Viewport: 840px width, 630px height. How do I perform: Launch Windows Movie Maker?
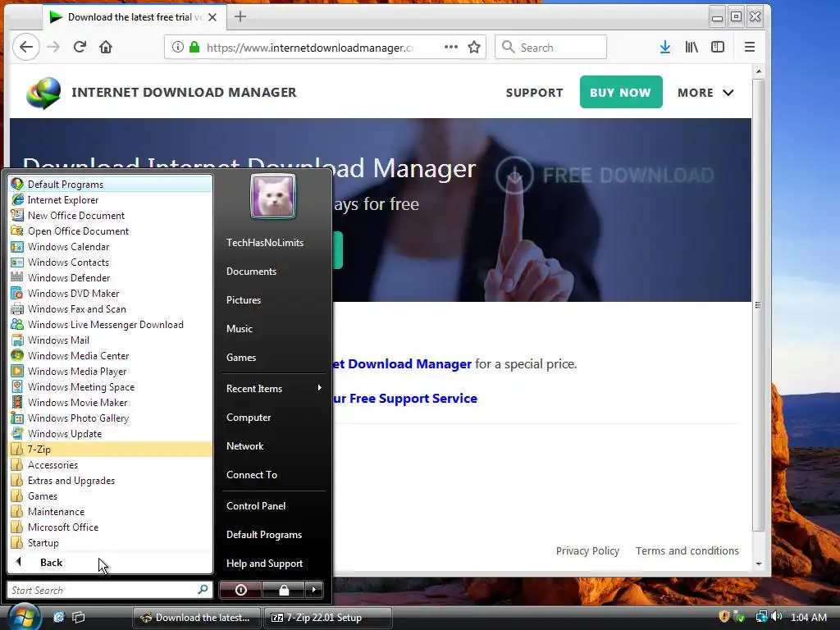pyautogui.click(x=110, y=402)
